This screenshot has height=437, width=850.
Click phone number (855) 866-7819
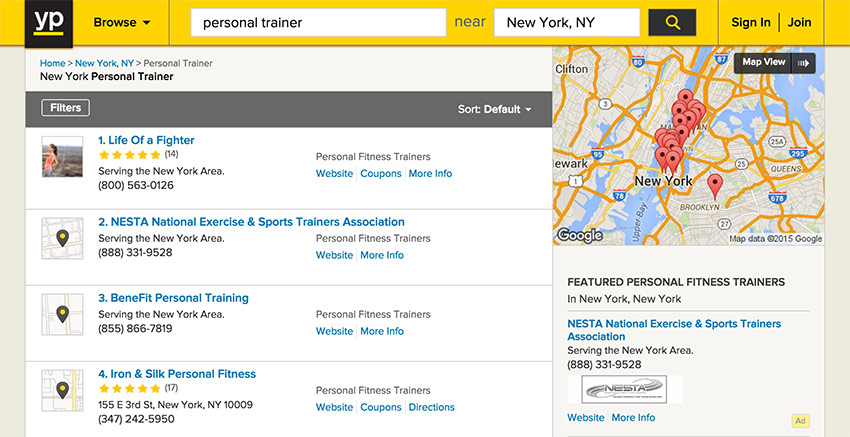pos(136,329)
